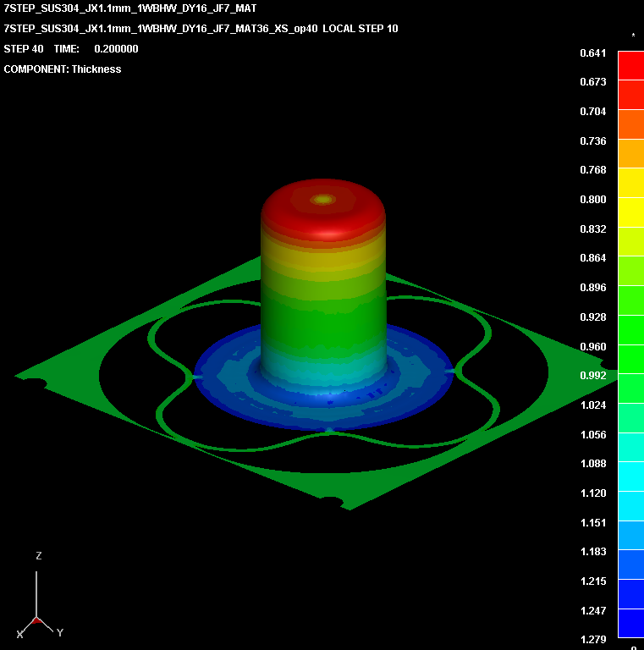Image resolution: width=644 pixels, height=650 pixels.
Task: Click the Z axis label of triad
Action: (39, 556)
